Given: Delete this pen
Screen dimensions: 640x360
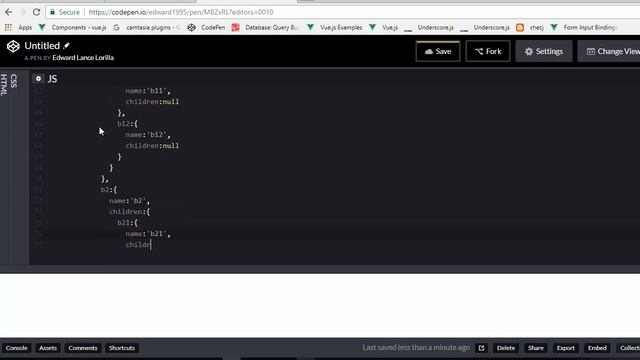Looking at the screenshot, I should coord(506,348).
